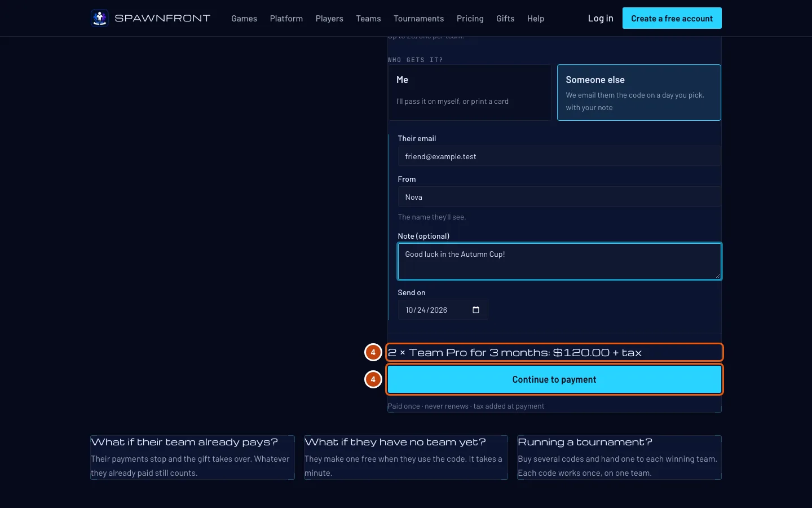Click Continue to payment button
812x508 pixels.
(x=554, y=379)
